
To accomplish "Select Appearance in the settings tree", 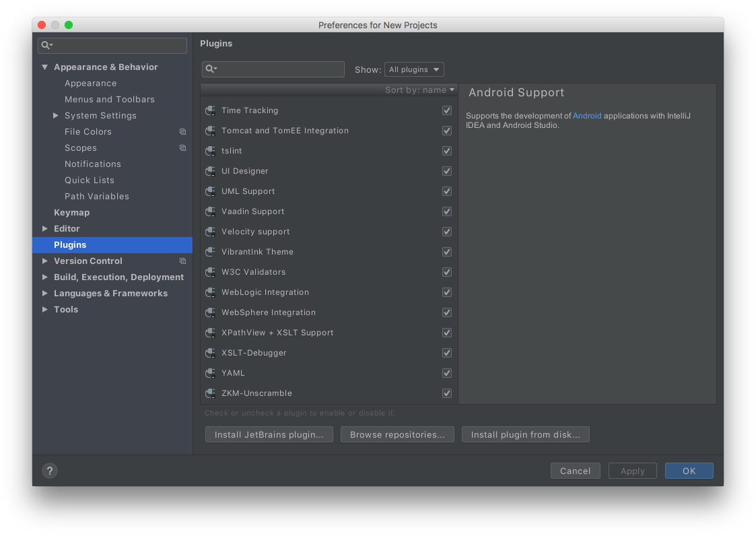I will [x=91, y=83].
